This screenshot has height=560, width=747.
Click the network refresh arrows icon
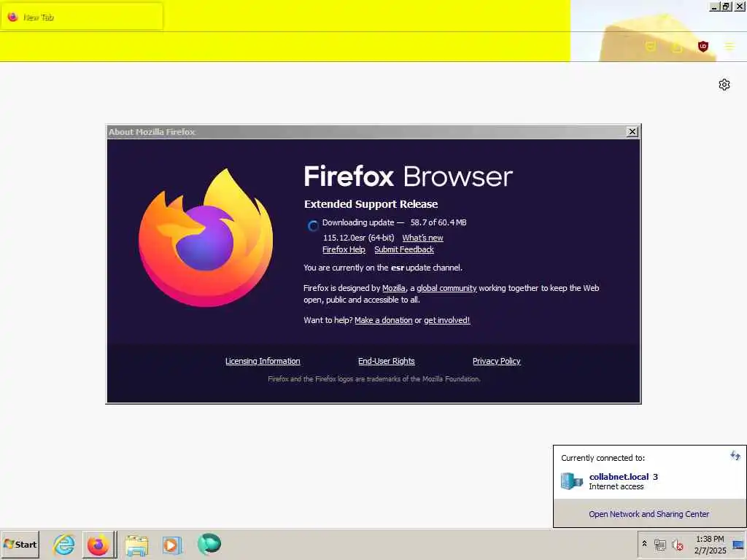(735, 456)
